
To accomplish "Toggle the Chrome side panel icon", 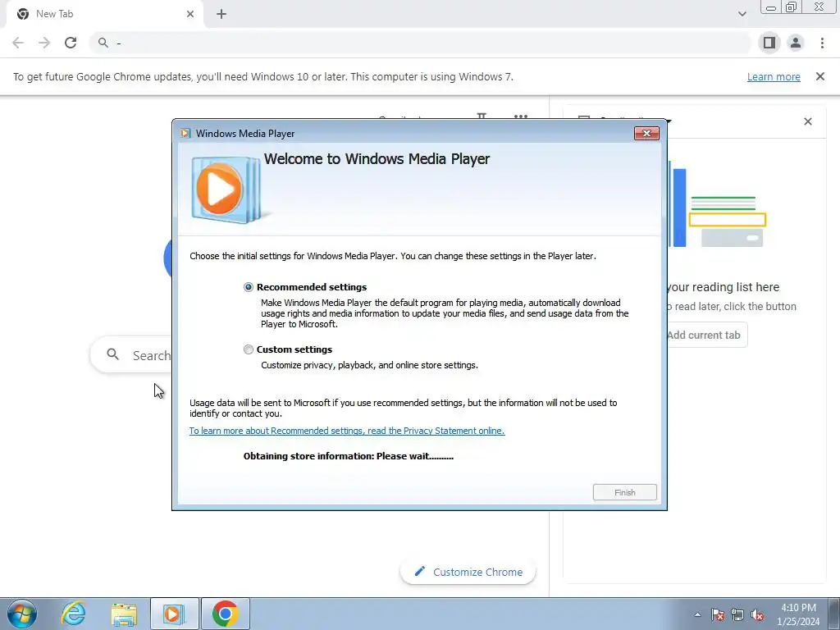I will click(769, 43).
